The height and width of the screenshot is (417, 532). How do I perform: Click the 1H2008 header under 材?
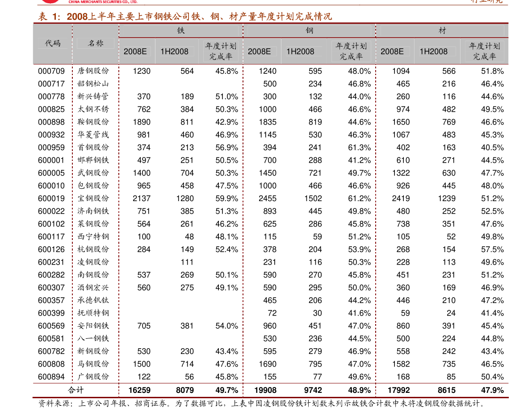[x=433, y=51]
